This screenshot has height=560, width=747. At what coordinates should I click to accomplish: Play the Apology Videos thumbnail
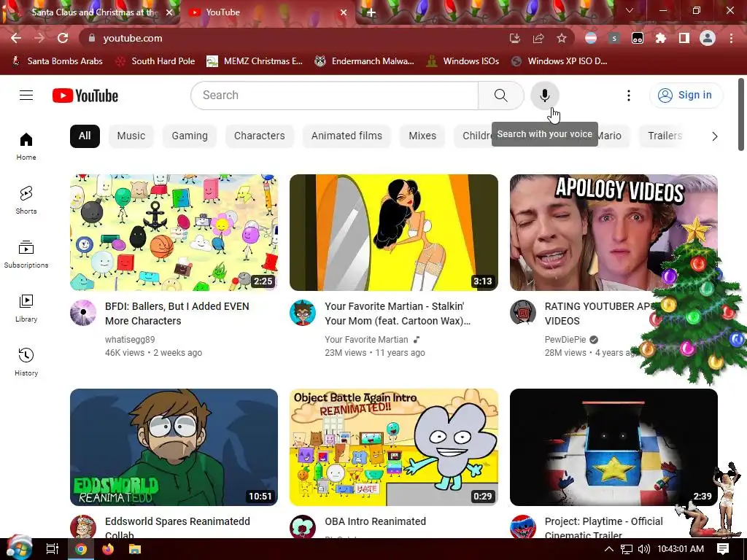pyautogui.click(x=614, y=233)
